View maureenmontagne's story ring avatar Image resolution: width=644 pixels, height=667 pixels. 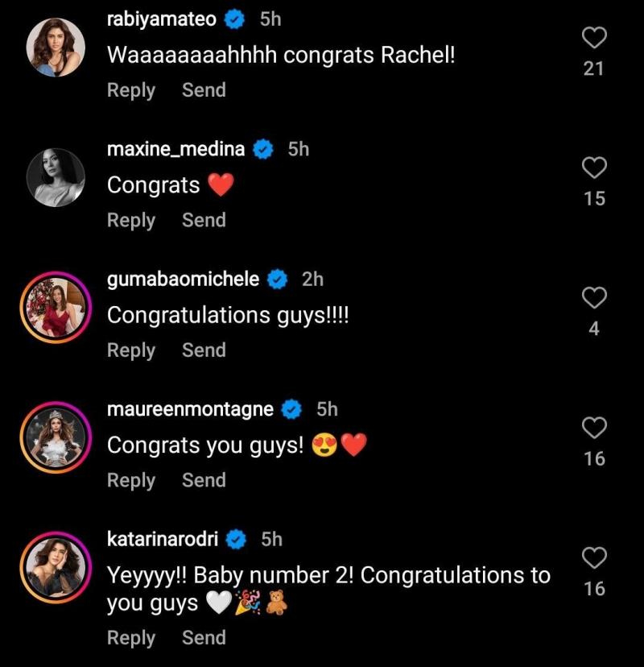coord(56,438)
